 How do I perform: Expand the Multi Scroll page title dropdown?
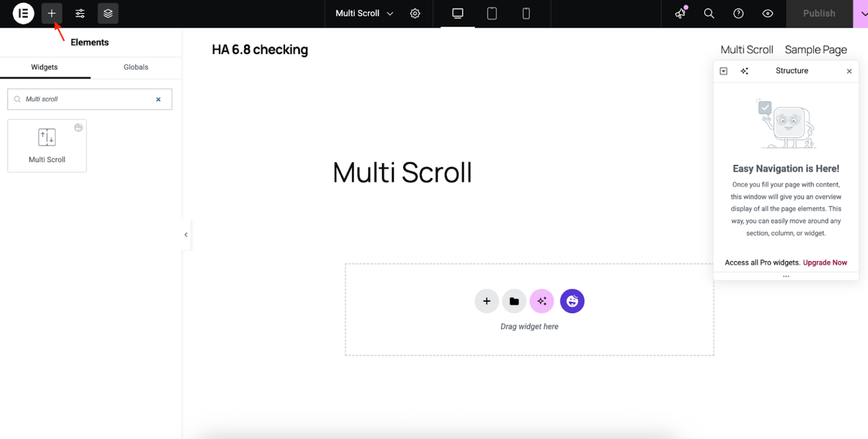(x=390, y=13)
